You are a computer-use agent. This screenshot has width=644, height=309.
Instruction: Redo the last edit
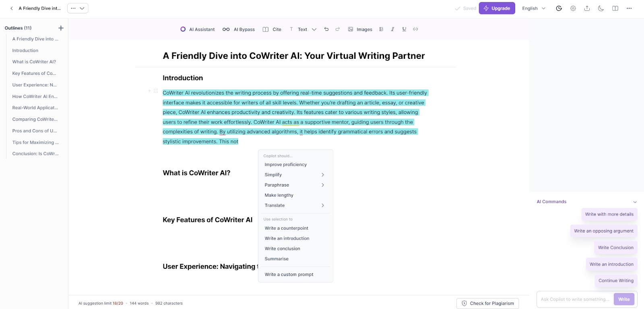coord(338,29)
